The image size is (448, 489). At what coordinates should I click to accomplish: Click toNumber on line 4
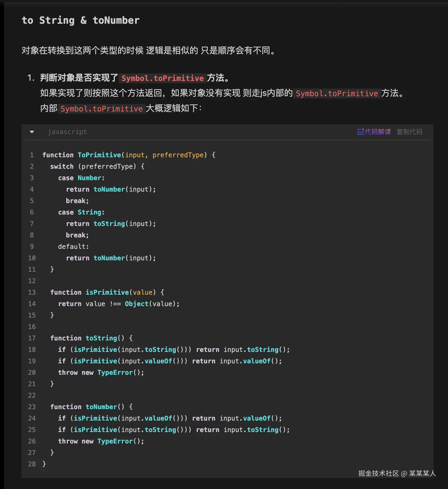(109, 189)
